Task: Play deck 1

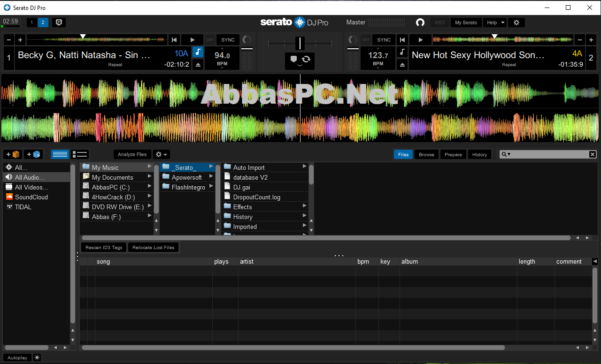Action: 192,40
